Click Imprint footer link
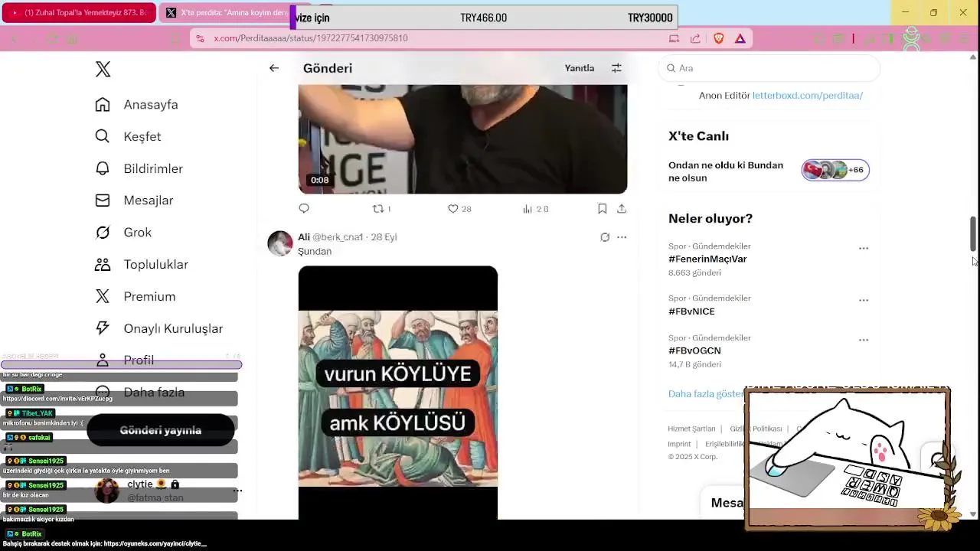The height and width of the screenshot is (551, 980). [679, 444]
